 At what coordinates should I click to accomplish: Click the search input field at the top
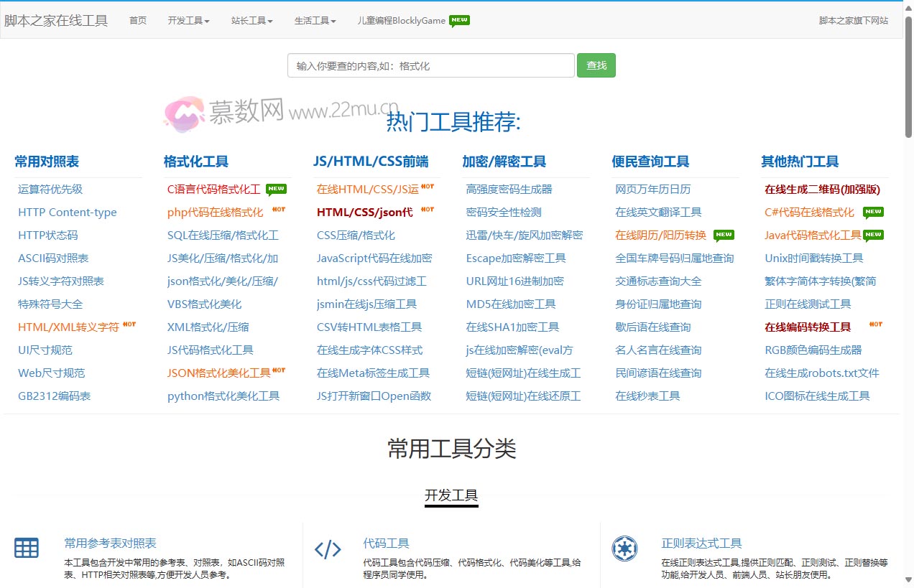(431, 65)
